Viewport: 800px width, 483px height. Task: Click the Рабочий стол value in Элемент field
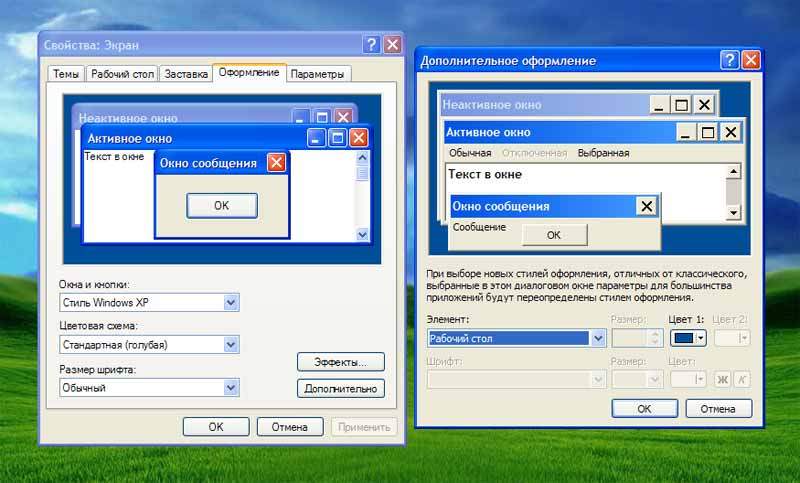[x=461, y=339]
